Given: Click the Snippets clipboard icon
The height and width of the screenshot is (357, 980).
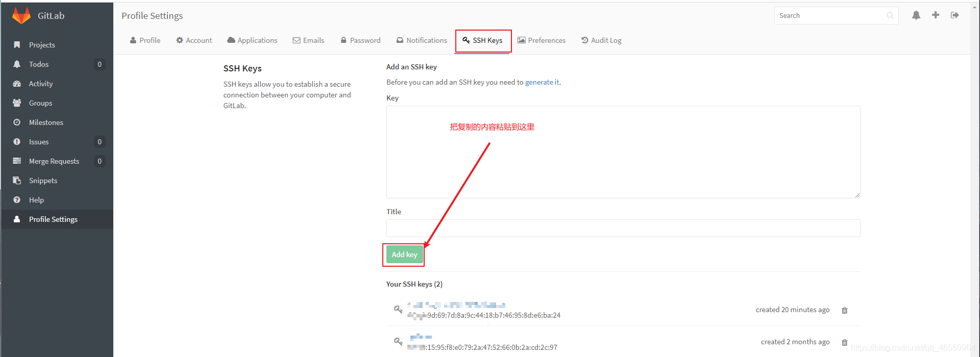Looking at the screenshot, I should click(x=17, y=181).
